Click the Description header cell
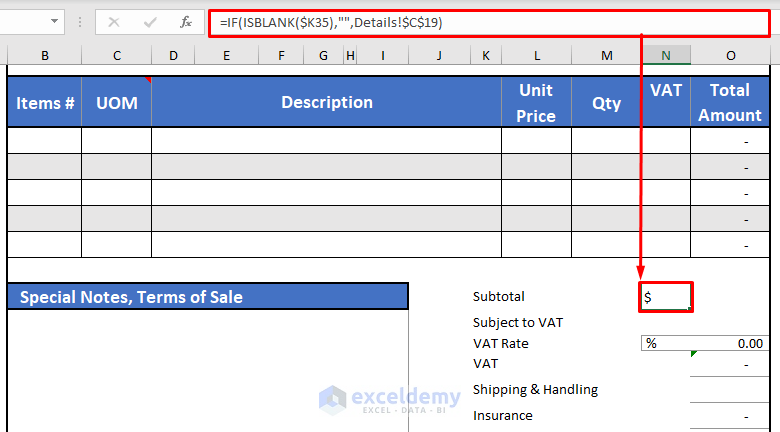The width and height of the screenshot is (780, 432). tap(326, 103)
